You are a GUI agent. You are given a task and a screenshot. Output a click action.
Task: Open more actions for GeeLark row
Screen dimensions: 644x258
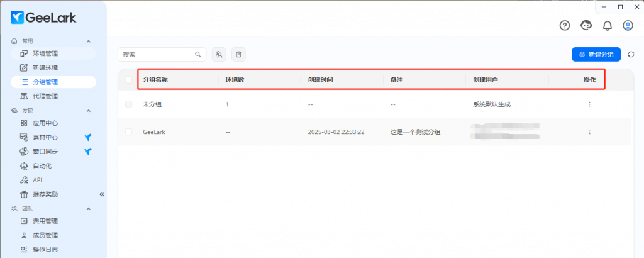tap(589, 132)
